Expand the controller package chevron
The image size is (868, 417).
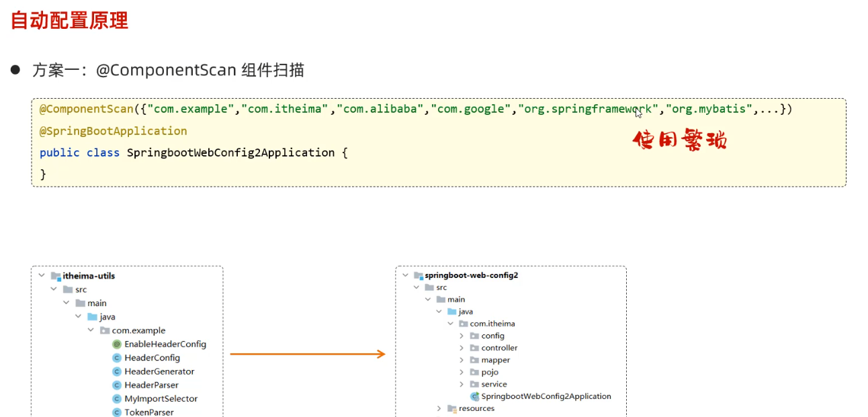[462, 348]
